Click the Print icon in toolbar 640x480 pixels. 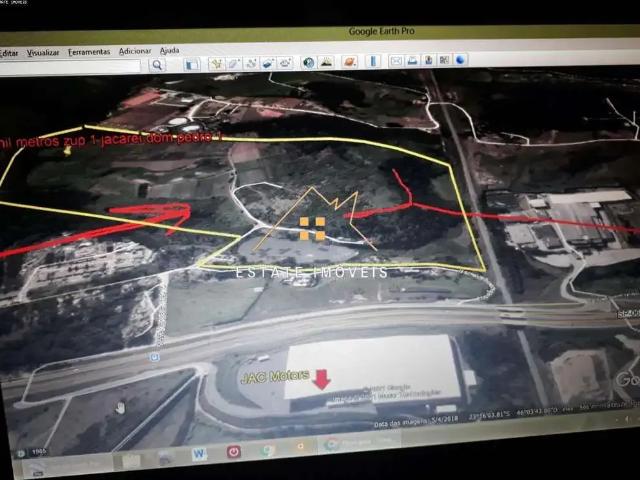[x=412, y=61]
